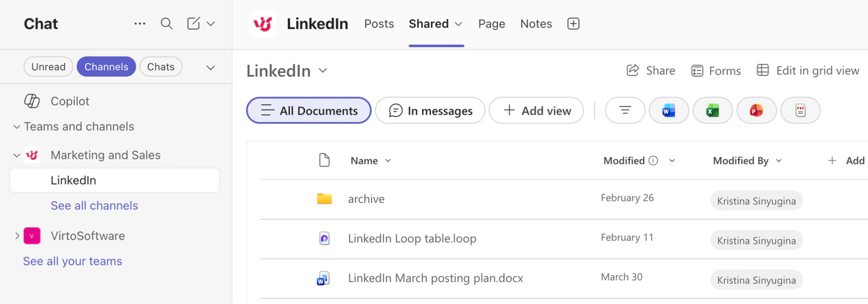
Task: Collapse the Marketing and Sales team
Action: coord(17,155)
